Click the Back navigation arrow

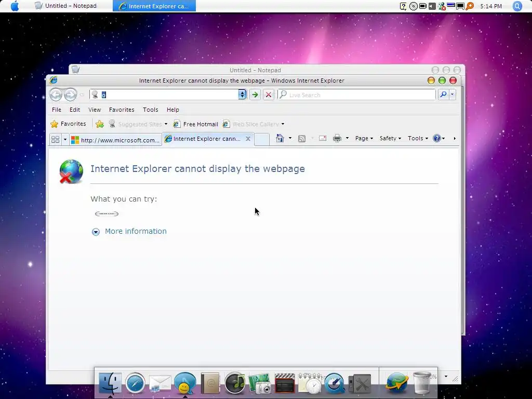point(56,95)
